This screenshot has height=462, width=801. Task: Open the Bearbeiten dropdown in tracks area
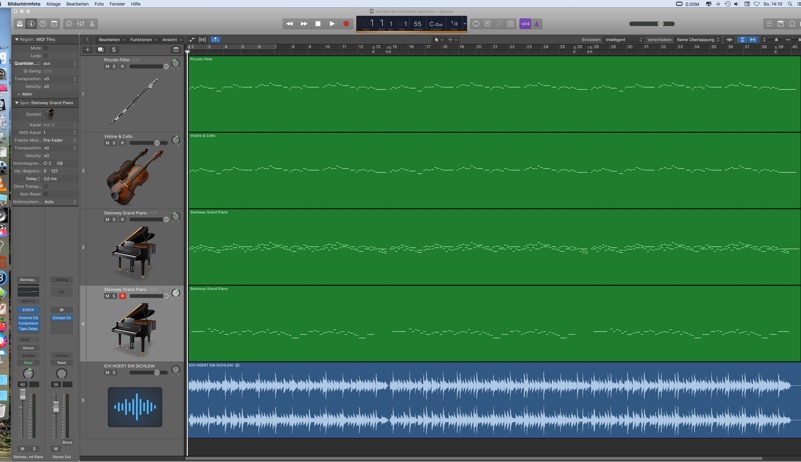pyautogui.click(x=111, y=39)
